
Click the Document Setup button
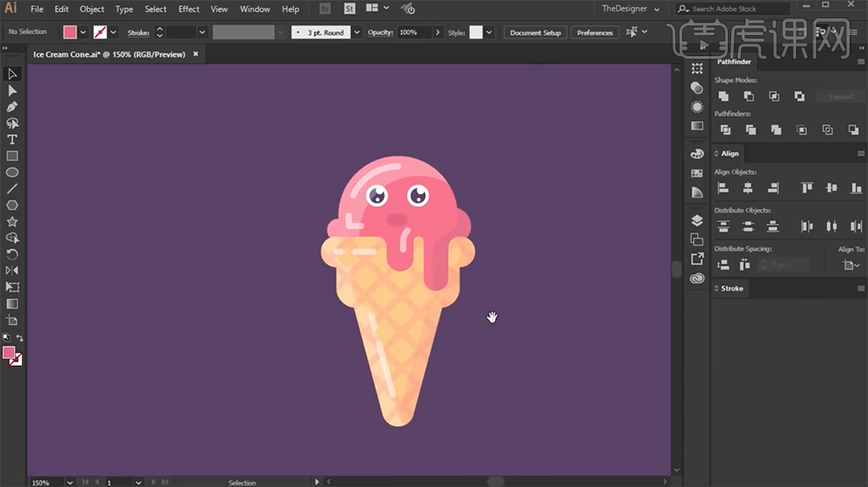535,32
